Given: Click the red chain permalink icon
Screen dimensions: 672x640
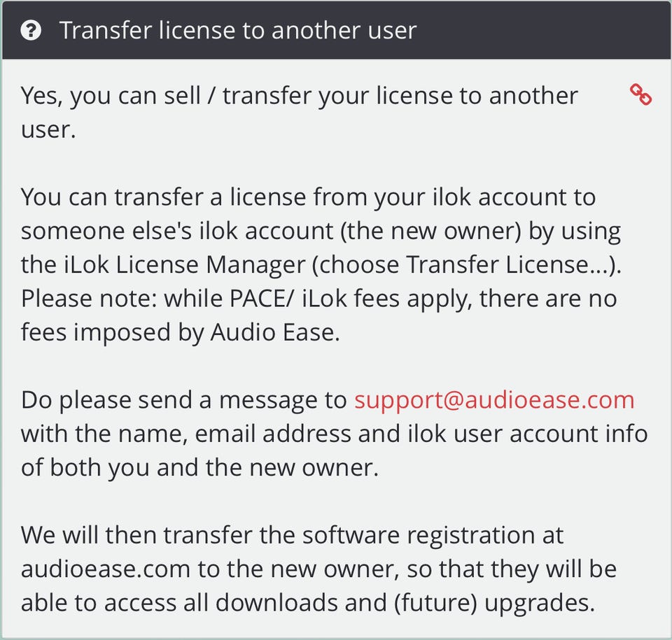Looking at the screenshot, I should 640,94.
